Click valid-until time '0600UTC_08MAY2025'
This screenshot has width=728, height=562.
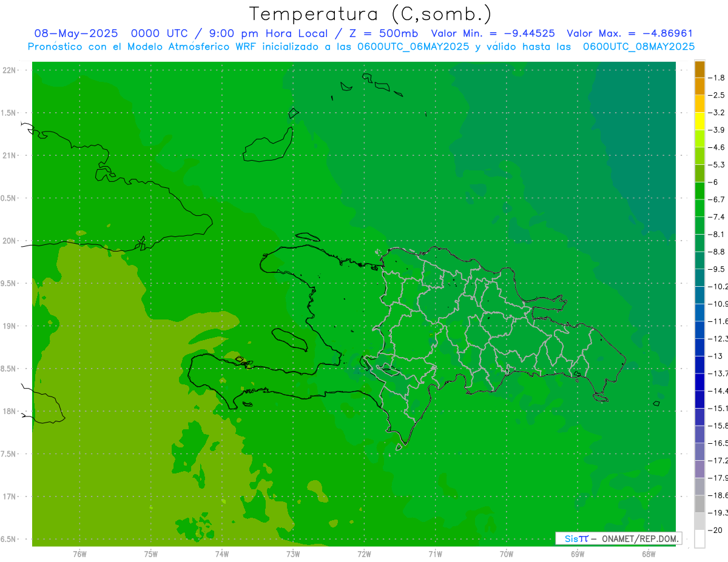tap(638, 46)
